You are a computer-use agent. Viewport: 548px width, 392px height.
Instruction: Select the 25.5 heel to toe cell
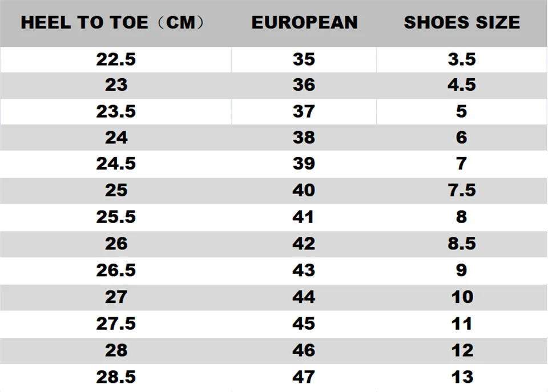116,217
